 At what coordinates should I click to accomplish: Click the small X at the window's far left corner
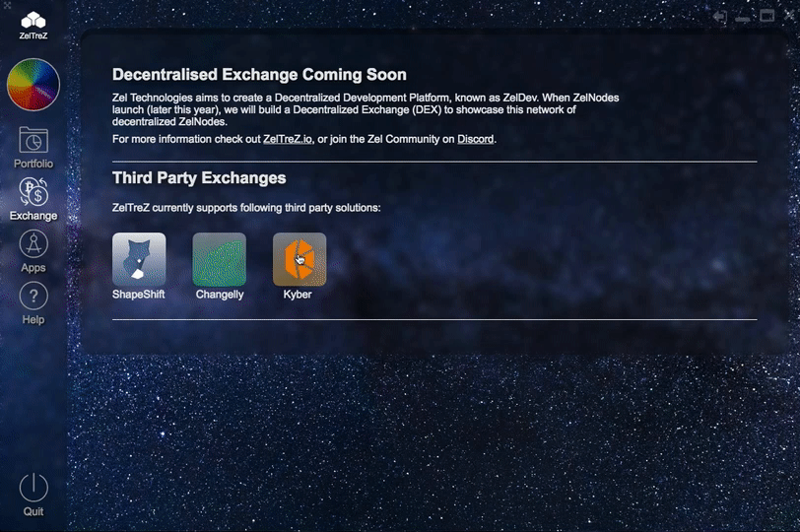click(x=7, y=6)
